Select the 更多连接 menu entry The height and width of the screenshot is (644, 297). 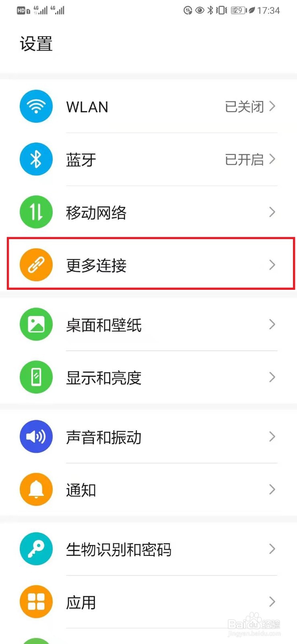click(x=148, y=265)
